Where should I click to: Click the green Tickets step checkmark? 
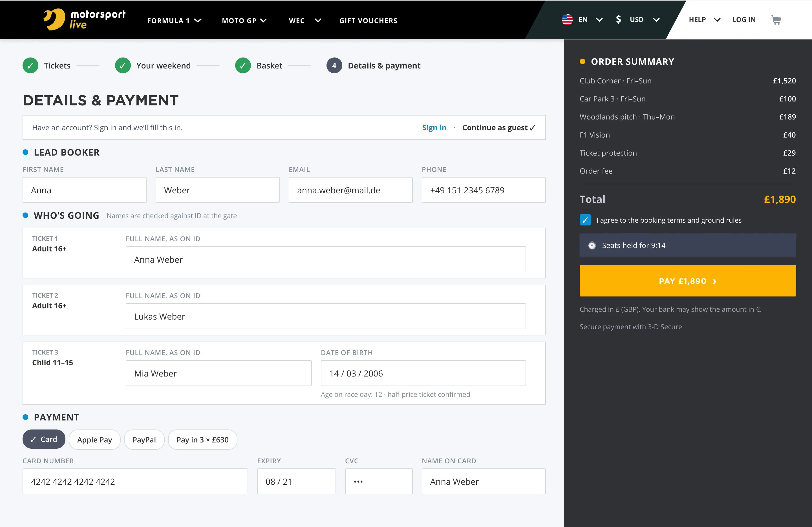tap(30, 65)
